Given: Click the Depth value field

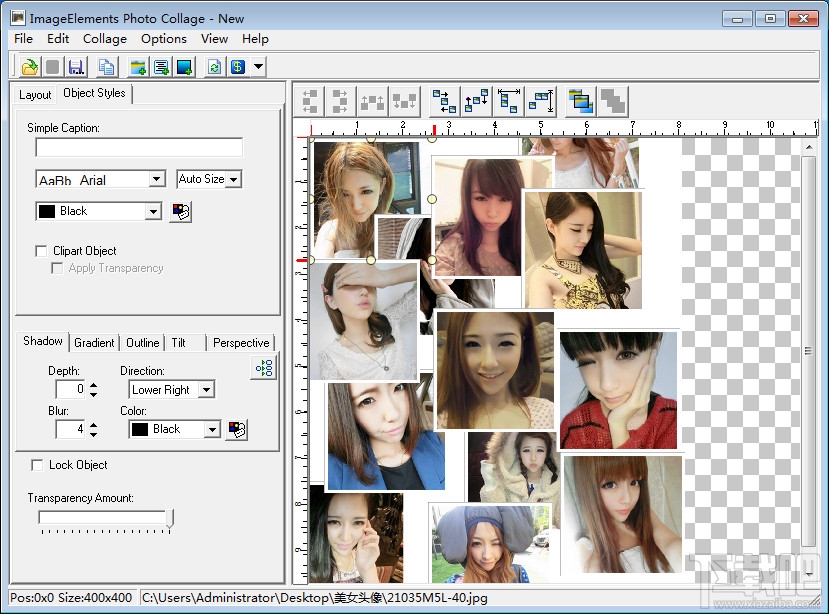Looking at the screenshot, I should point(71,389).
